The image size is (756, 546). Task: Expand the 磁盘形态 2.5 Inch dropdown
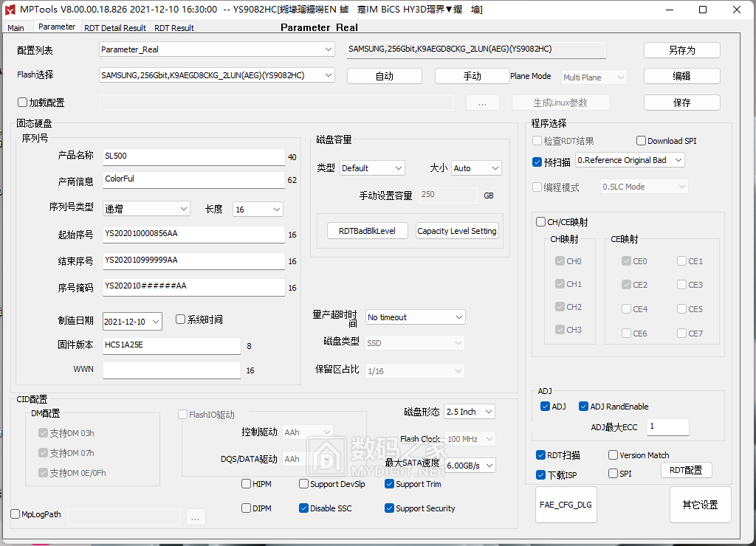coord(470,412)
